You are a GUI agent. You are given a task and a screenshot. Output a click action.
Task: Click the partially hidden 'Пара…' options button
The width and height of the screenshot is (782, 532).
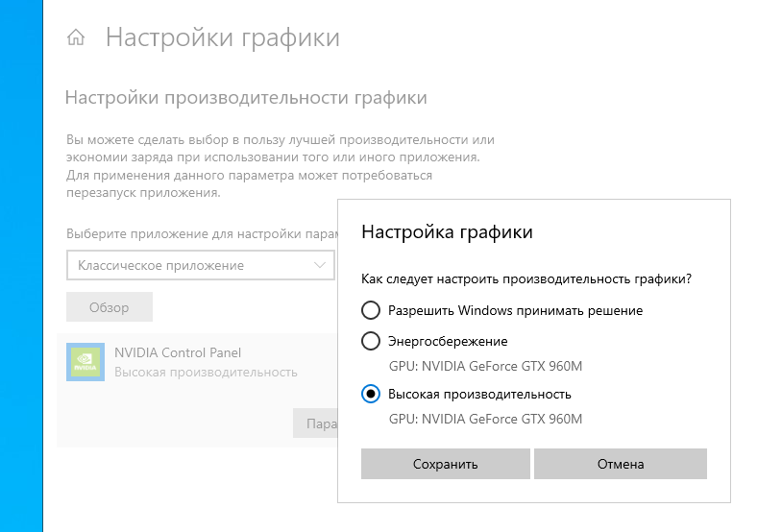(x=315, y=423)
